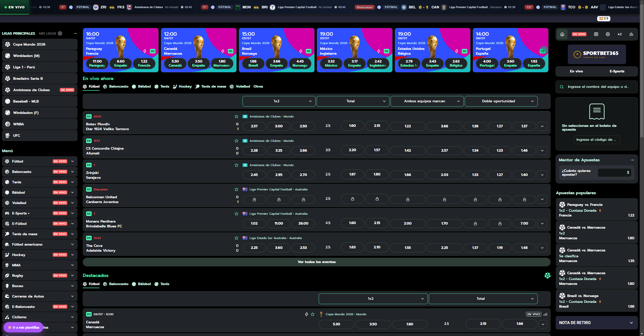Click the UFC glove icon in leagues
This screenshot has width=644, height=336.
pos(8,135)
